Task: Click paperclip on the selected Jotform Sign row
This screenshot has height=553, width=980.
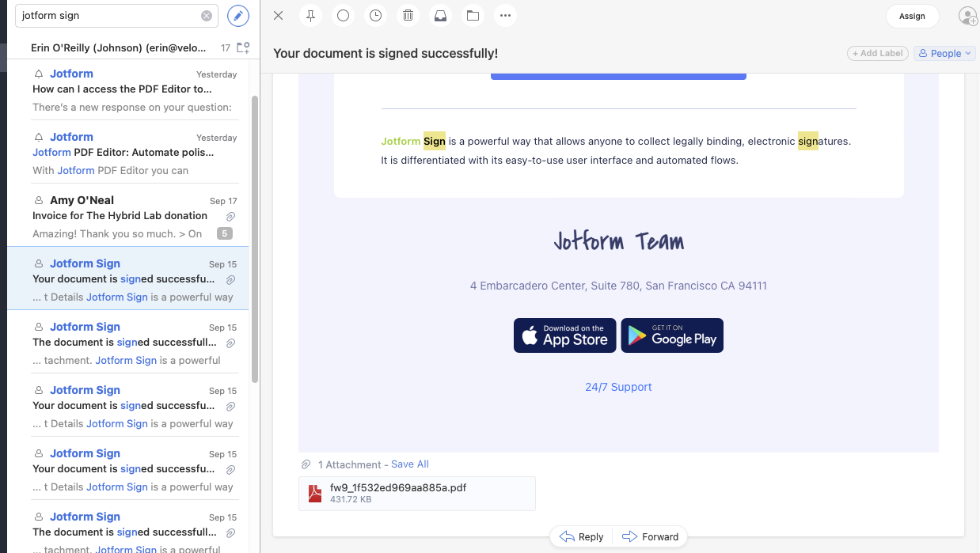Action: [230, 279]
